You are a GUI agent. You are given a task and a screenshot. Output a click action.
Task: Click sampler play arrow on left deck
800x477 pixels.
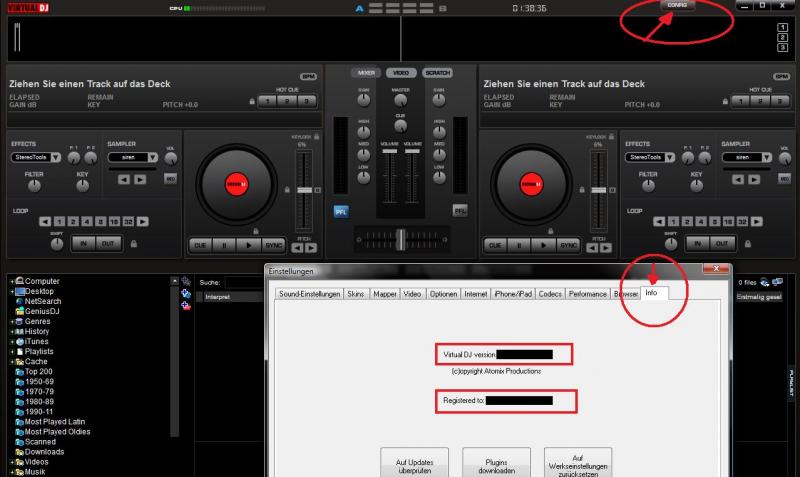point(140,179)
